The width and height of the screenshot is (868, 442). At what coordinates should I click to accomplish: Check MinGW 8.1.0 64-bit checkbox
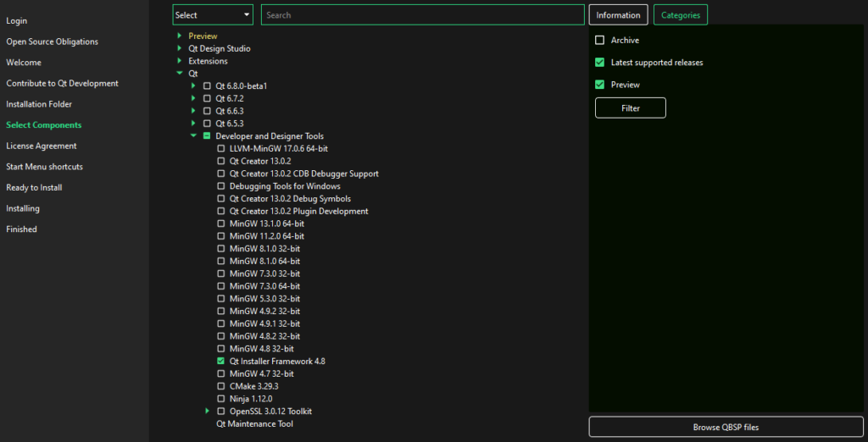coord(221,261)
